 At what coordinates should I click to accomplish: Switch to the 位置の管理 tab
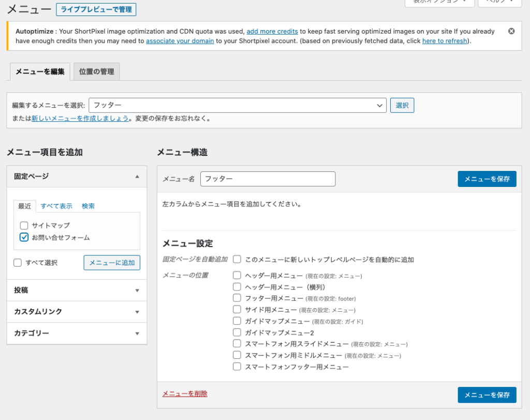pos(96,71)
